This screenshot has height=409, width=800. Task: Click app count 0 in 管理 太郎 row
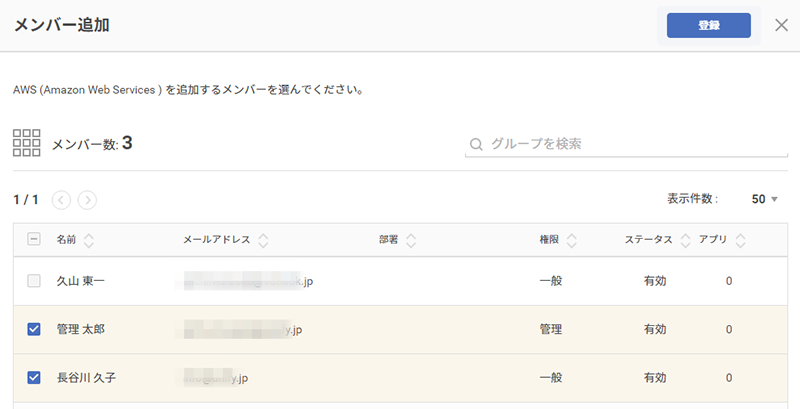point(729,329)
